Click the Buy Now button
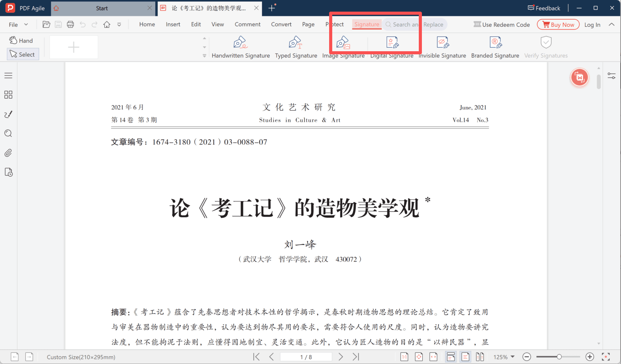This screenshot has height=364, width=621. click(558, 24)
